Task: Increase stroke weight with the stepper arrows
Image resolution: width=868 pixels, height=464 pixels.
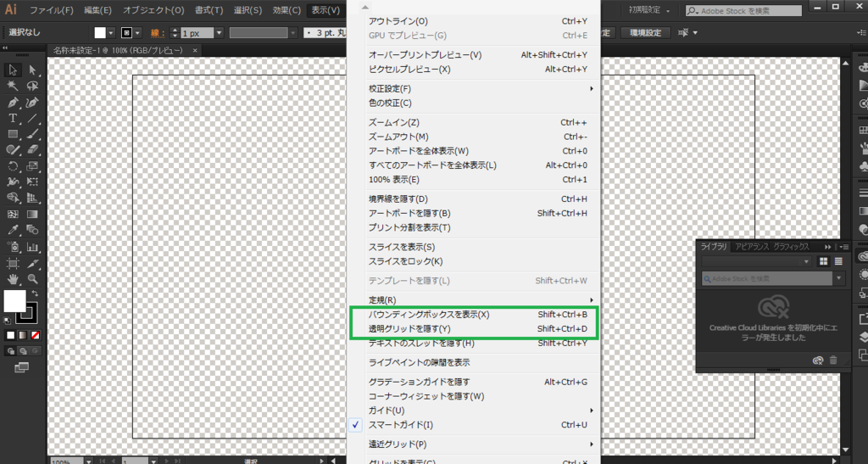Action: tap(175, 30)
